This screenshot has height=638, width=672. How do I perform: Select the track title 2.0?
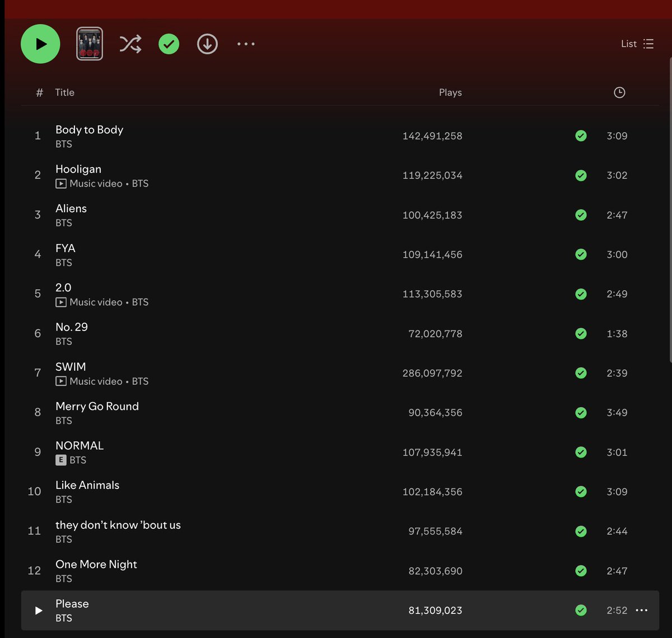63,287
